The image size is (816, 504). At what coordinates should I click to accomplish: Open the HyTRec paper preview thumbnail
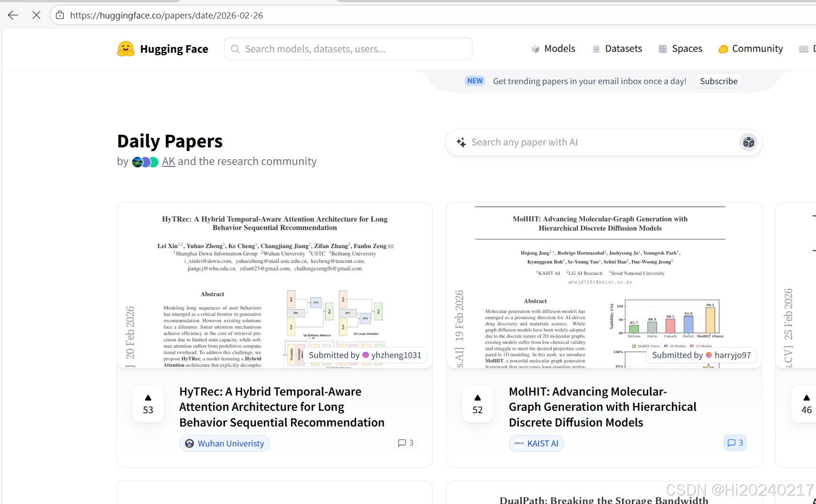[x=274, y=285]
